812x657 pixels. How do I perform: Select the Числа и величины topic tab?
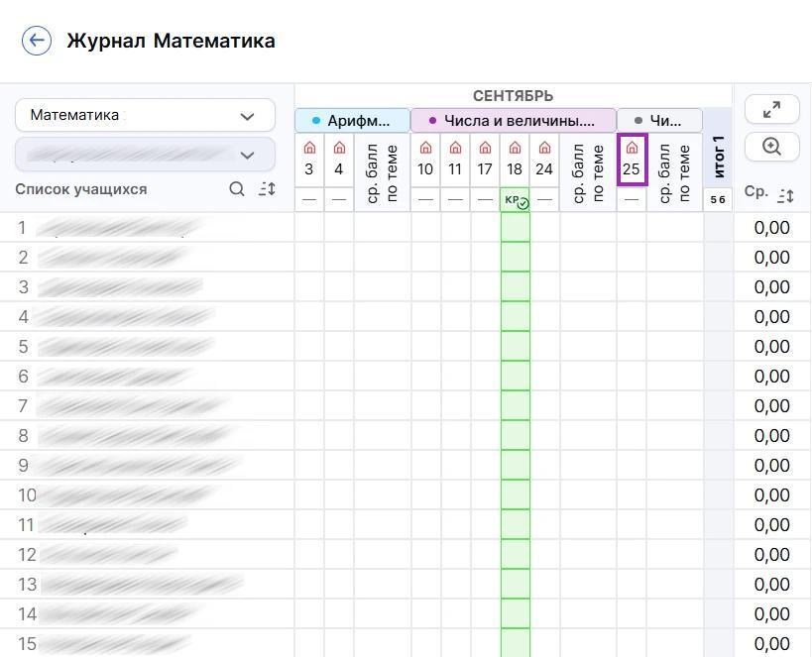[514, 121]
